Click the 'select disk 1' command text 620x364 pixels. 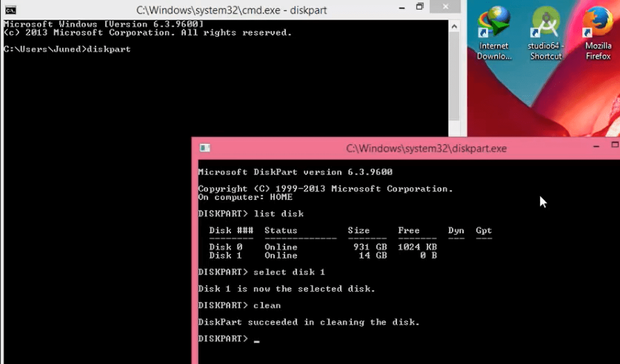point(289,272)
